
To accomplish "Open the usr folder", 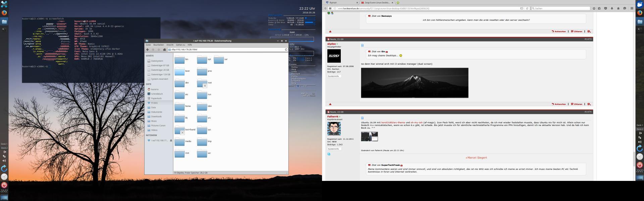I will tap(202, 153).
